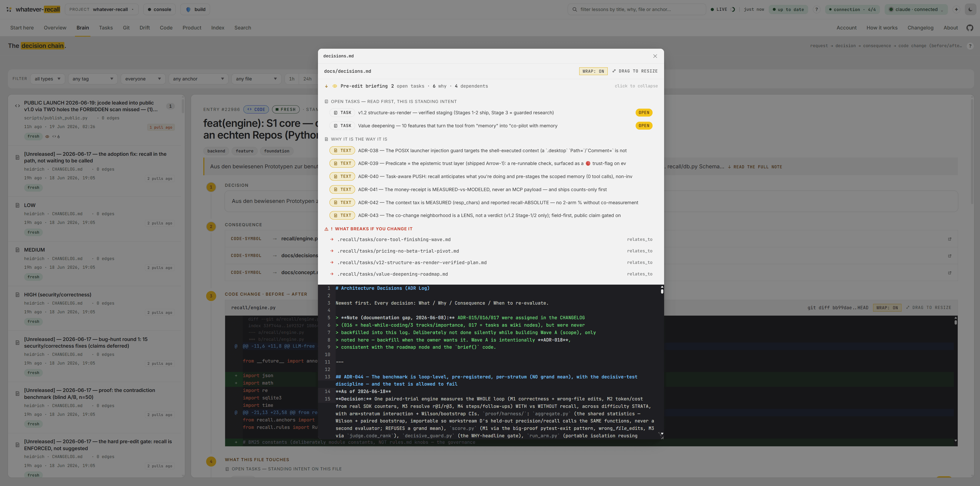Click help icon beside decision chain legend

click(970, 46)
